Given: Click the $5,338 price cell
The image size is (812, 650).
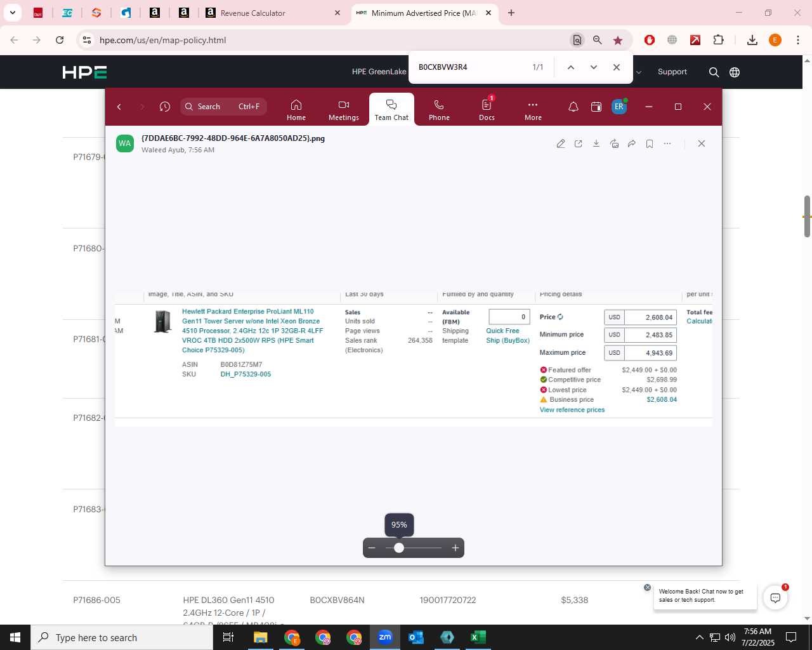Looking at the screenshot, I should point(575,600).
